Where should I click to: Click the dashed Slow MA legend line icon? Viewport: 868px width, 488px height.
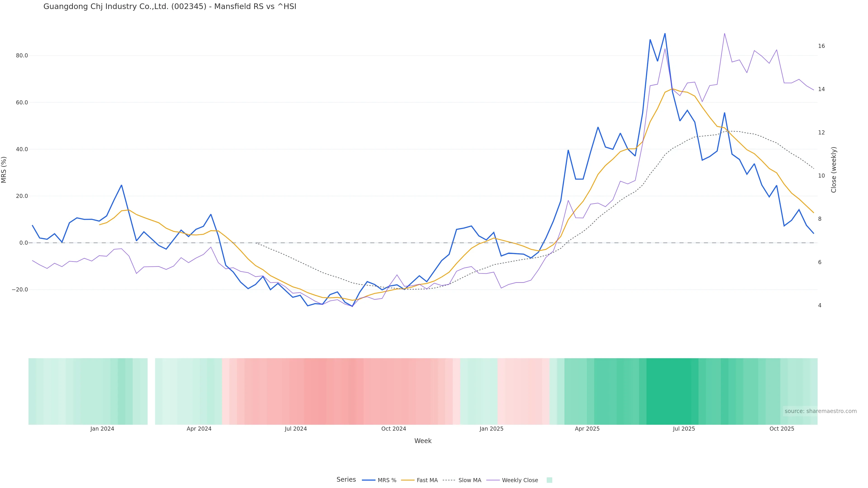(449, 480)
